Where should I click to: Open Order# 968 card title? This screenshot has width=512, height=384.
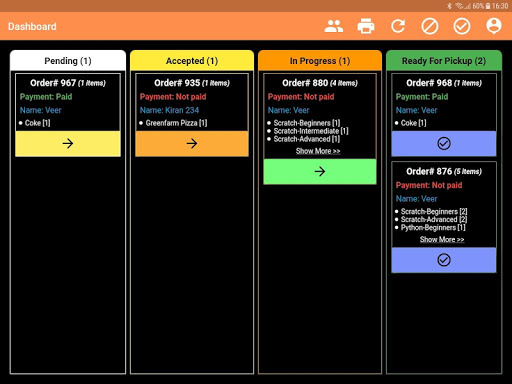pos(444,83)
